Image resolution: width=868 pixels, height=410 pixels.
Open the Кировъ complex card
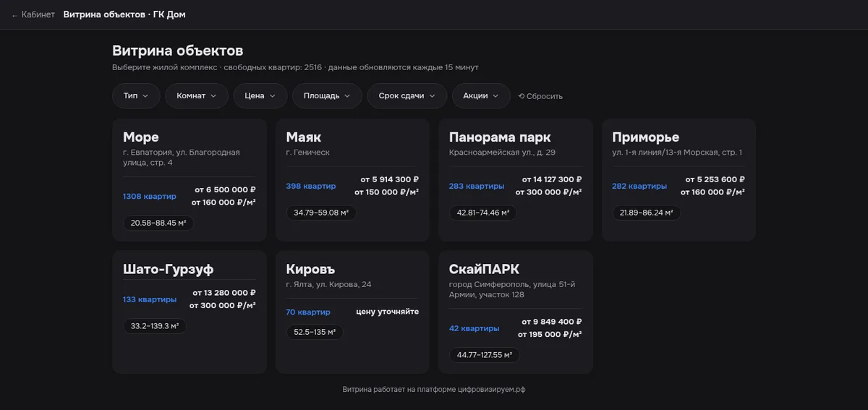(x=352, y=312)
